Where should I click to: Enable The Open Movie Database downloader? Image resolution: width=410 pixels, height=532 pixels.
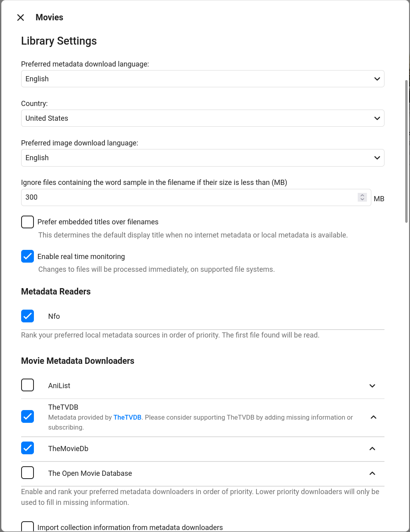27,473
